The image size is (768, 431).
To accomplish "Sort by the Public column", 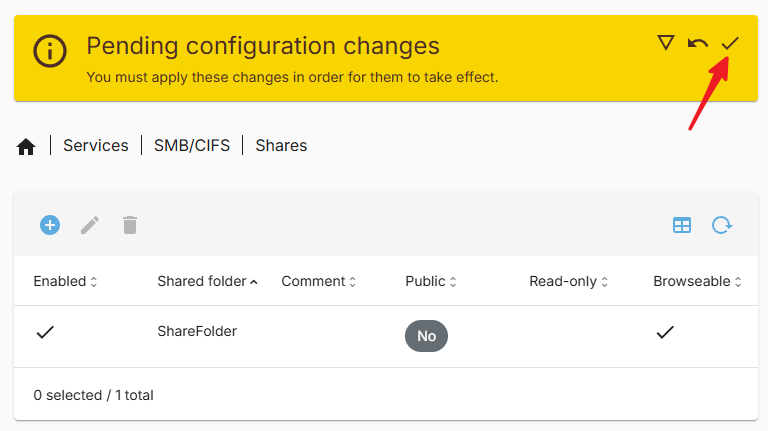I will (x=431, y=281).
